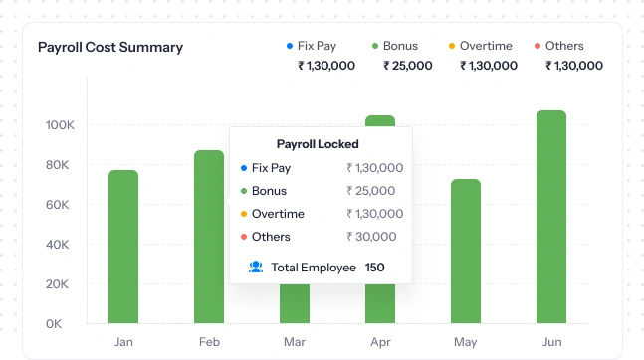Select the Mar bar below the tooltip

point(295,303)
